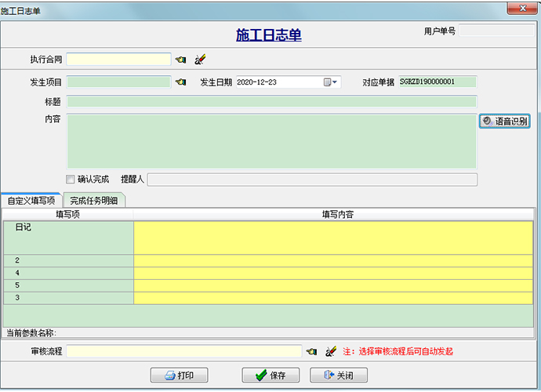Save the form with 保存 button
The image size is (541, 392).
270,376
